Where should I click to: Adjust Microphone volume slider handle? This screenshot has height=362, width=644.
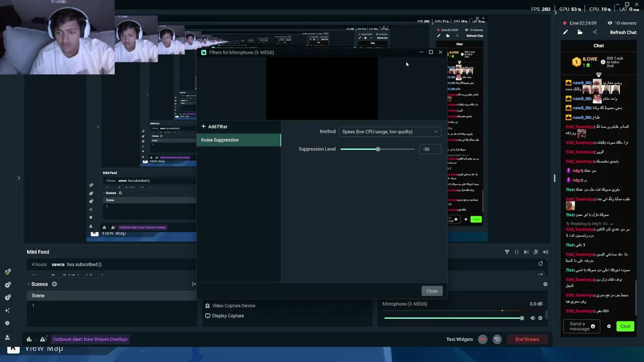(522, 318)
